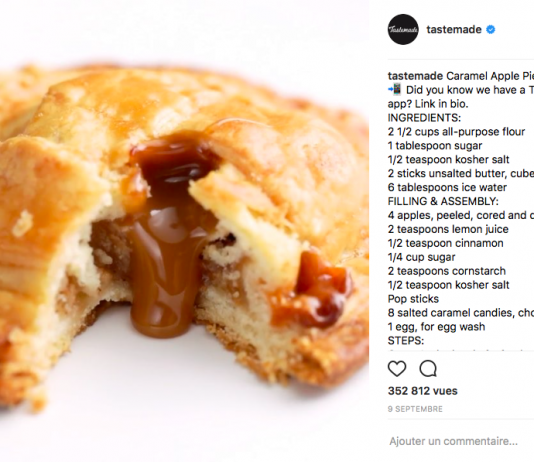Click the STEPS heading in caption
Viewport: 534px width, 462px height.
click(406, 341)
